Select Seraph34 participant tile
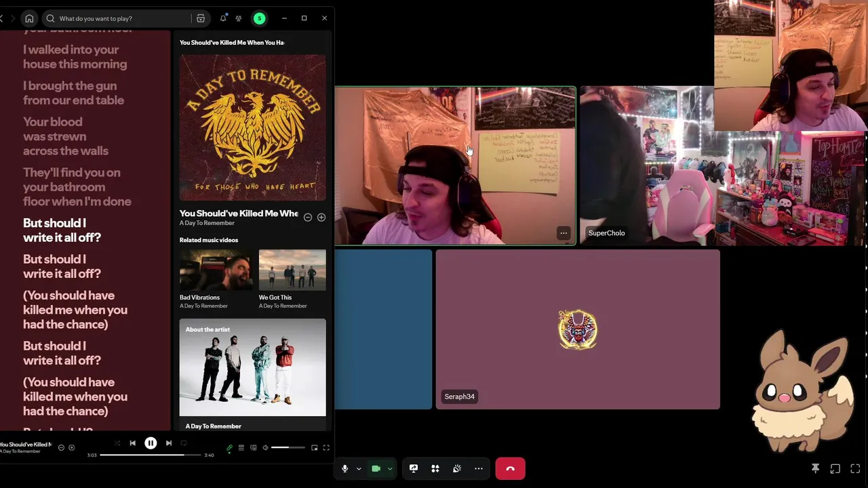This screenshot has height=488, width=868. (x=578, y=329)
